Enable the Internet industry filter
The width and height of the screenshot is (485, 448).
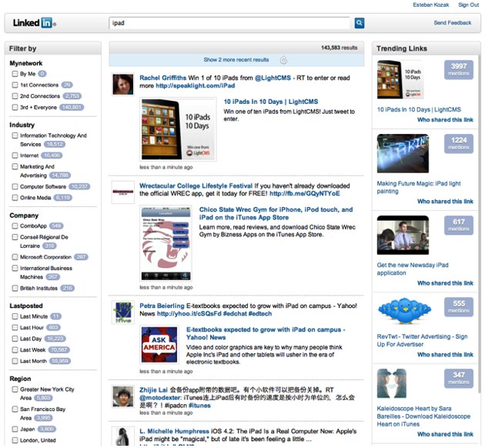[15, 155]
